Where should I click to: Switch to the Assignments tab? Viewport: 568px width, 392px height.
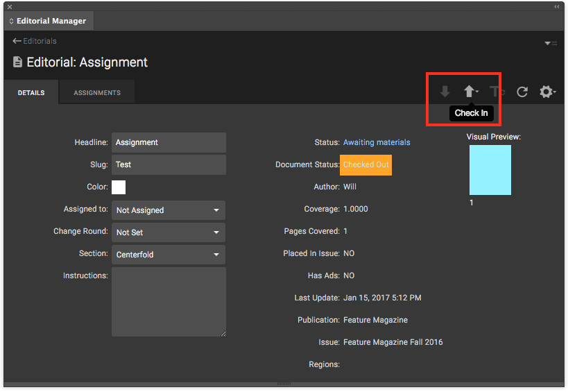click(x=97, y=93)
